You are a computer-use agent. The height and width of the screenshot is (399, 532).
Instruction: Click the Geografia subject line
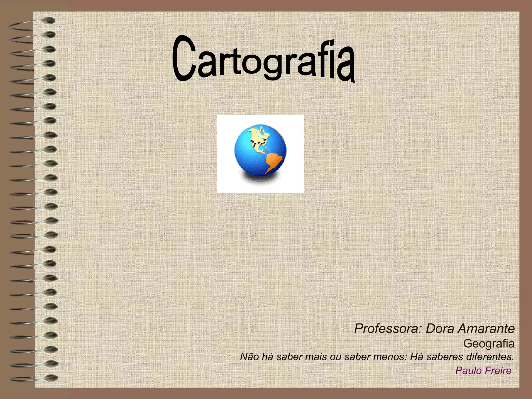pyautogui.click(x=489, y=343)
